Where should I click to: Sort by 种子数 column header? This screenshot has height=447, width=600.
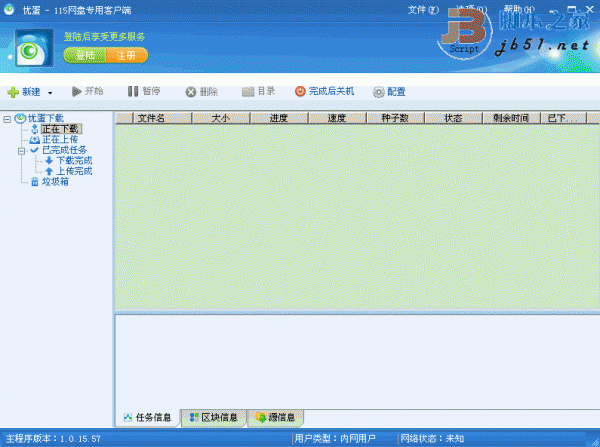[x=395, y=118]
